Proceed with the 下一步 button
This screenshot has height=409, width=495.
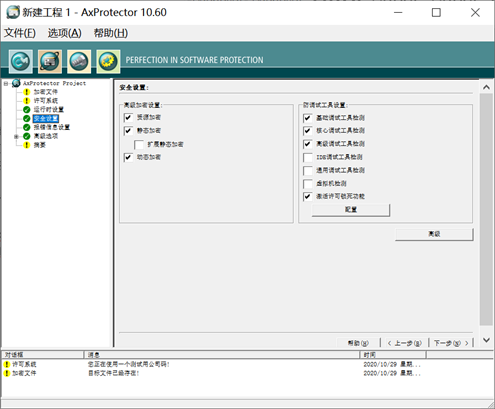[x=451, y=343]
